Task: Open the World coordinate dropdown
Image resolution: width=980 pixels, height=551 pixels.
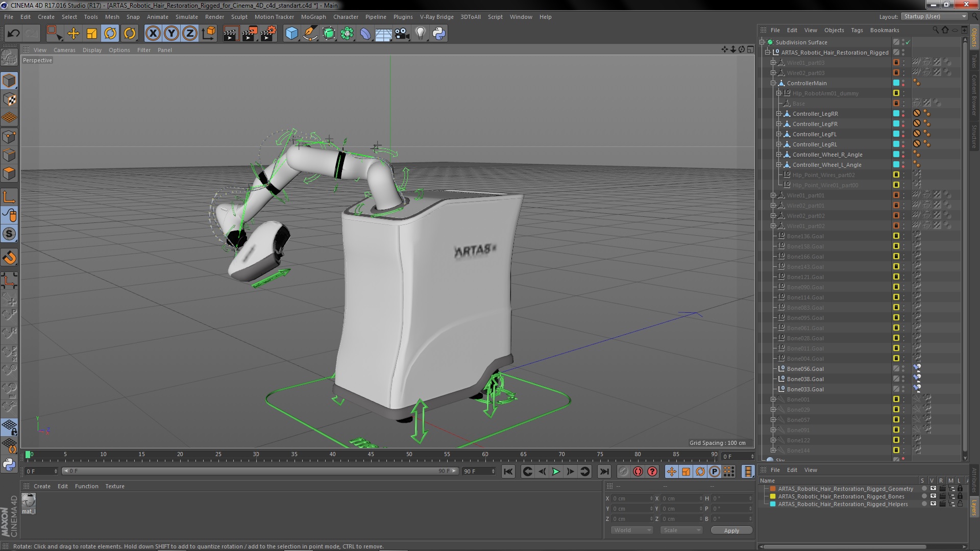Action: coord(632,530)
